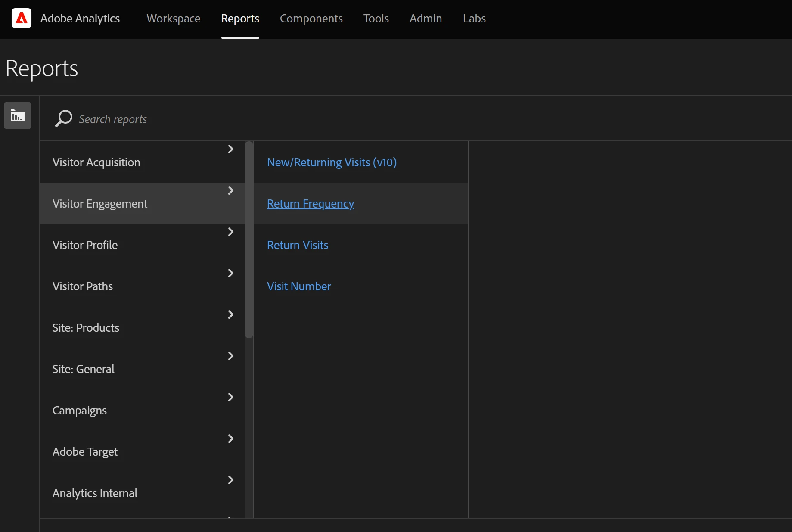Open the Workspace tab
The height and width of the screenshot is (532, 792).
coord(174,19)
